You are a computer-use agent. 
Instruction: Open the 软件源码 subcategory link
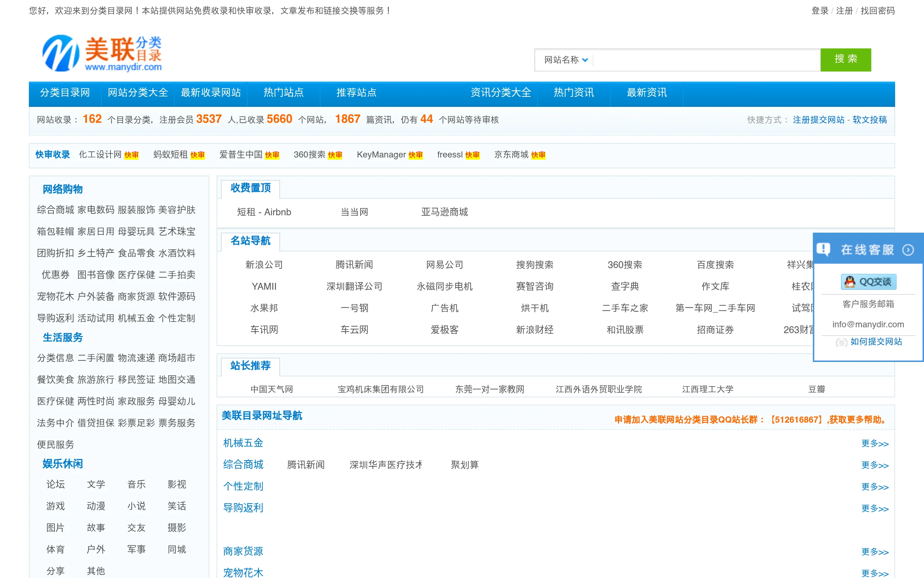tap(177, 296)
